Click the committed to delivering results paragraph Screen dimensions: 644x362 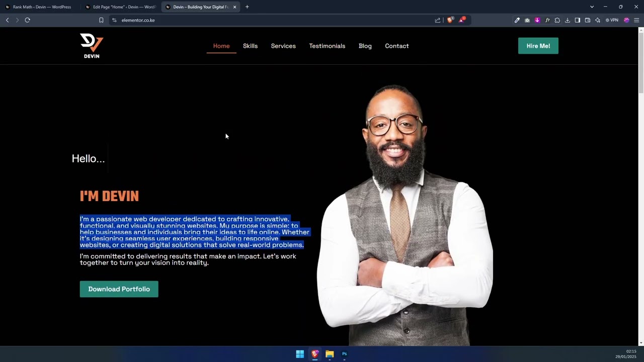point(188,259)
